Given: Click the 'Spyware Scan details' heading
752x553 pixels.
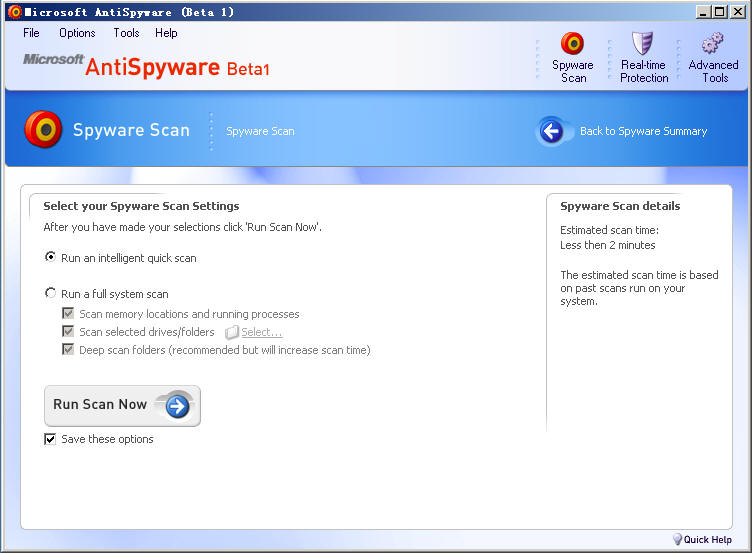Looking at the screenshot, I should [x=620, y=206].
